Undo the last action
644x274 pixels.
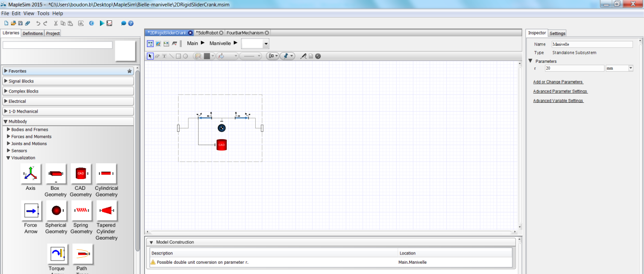point(38,23)
